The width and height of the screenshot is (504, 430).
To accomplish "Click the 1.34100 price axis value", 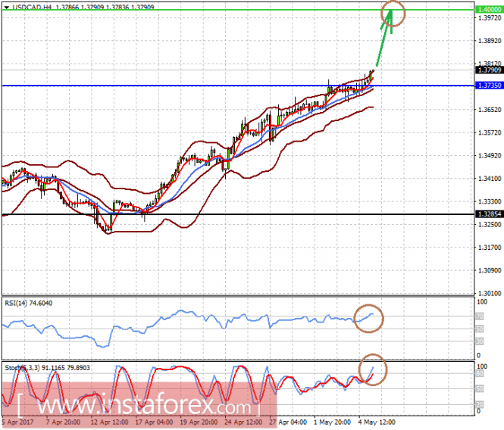I will coord(490,179).
